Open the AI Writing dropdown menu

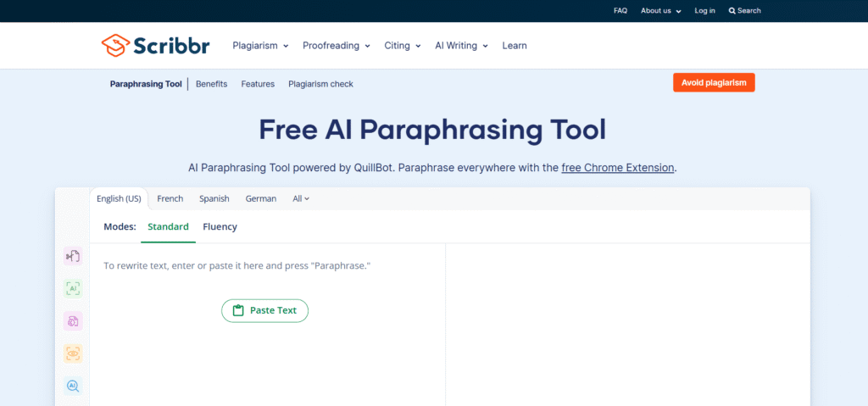tap(461, 46)
